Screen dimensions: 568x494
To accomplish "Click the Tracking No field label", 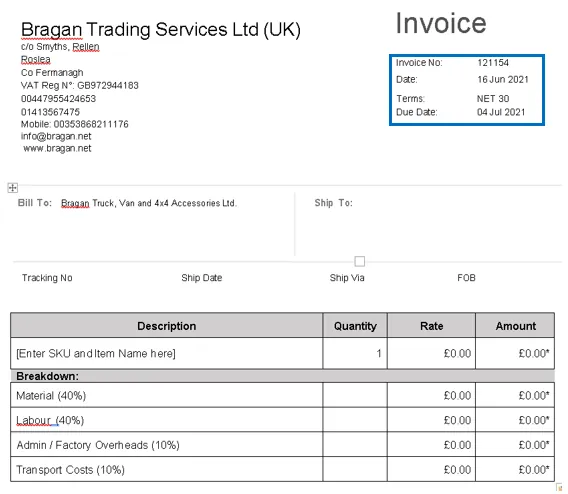I will click(x=47, y=278).
